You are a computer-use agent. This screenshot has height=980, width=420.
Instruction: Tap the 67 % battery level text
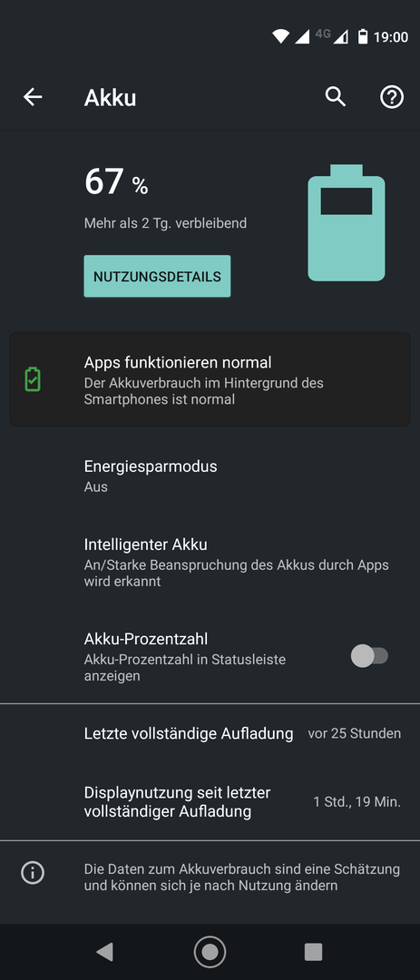(116, 182)
